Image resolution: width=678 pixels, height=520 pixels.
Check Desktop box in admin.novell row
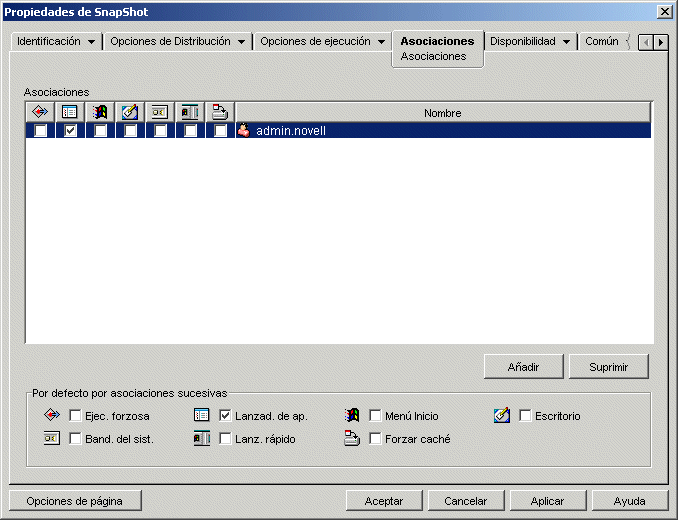click(131, 131)
